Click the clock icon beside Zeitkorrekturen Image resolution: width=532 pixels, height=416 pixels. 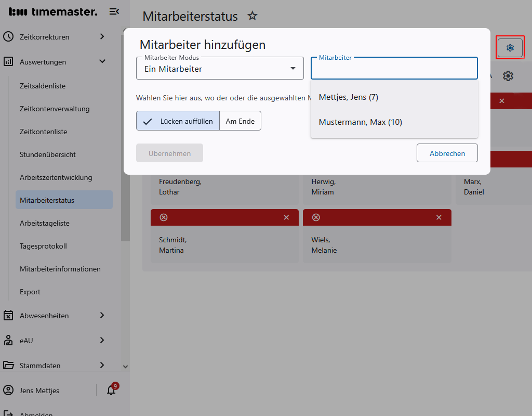[8, 37]
